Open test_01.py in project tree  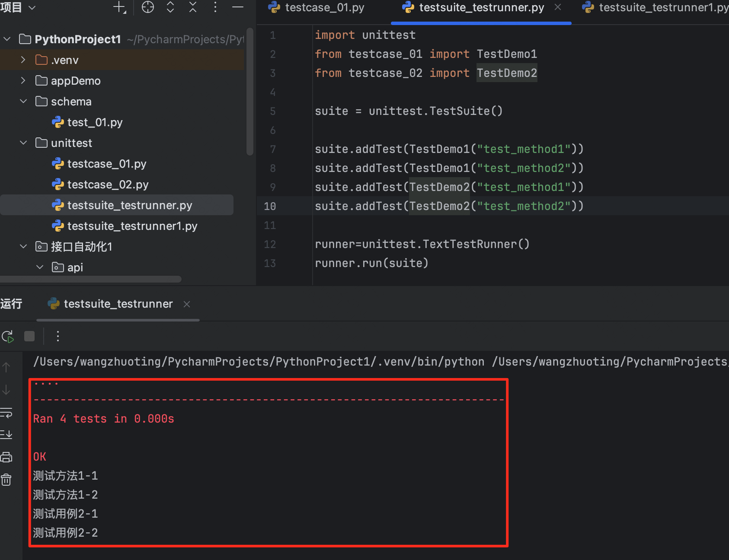(87, 122)
